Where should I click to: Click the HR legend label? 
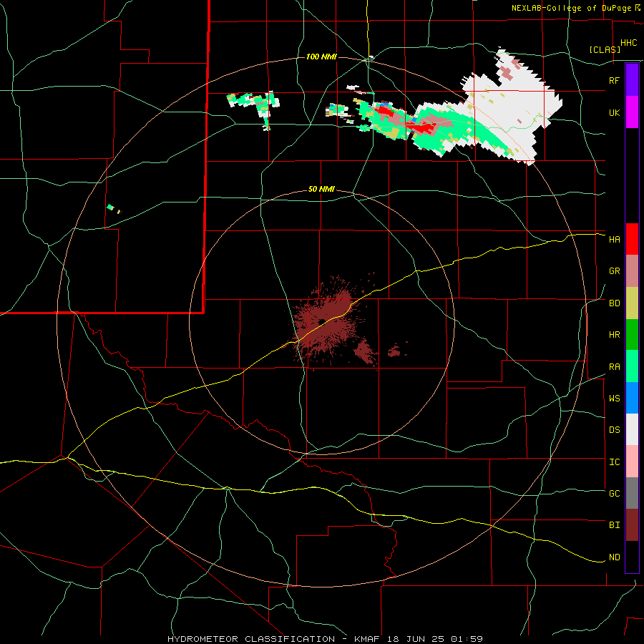click(614, 335)
